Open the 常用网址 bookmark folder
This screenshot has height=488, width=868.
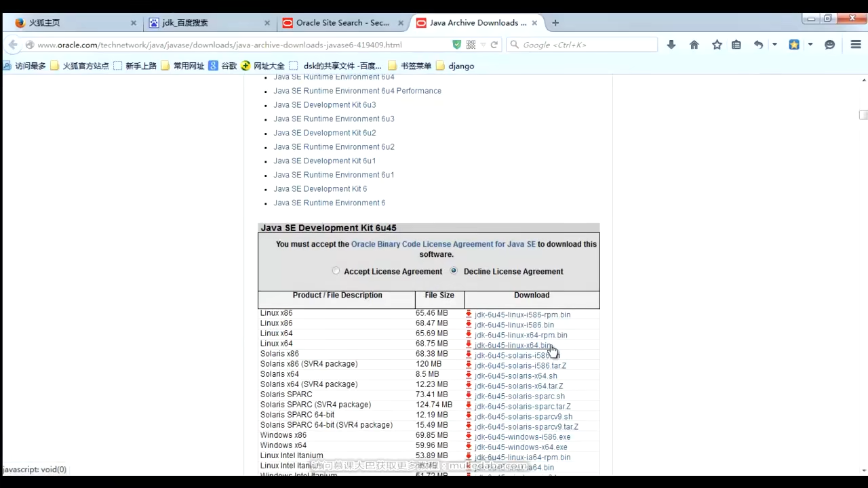point(182,66)
